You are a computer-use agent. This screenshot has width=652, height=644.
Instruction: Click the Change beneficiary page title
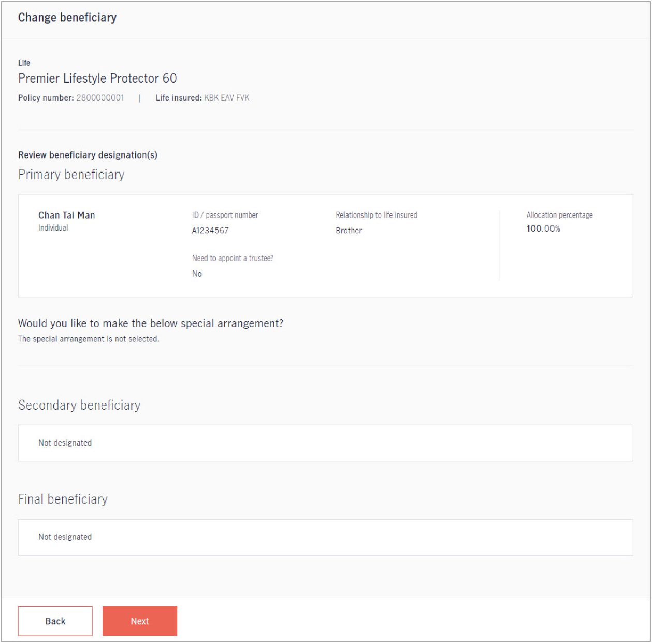[67, 18]
